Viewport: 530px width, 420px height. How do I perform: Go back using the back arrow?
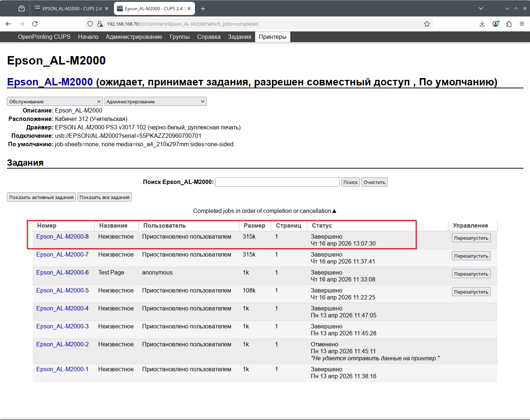(x=8, y=24)
